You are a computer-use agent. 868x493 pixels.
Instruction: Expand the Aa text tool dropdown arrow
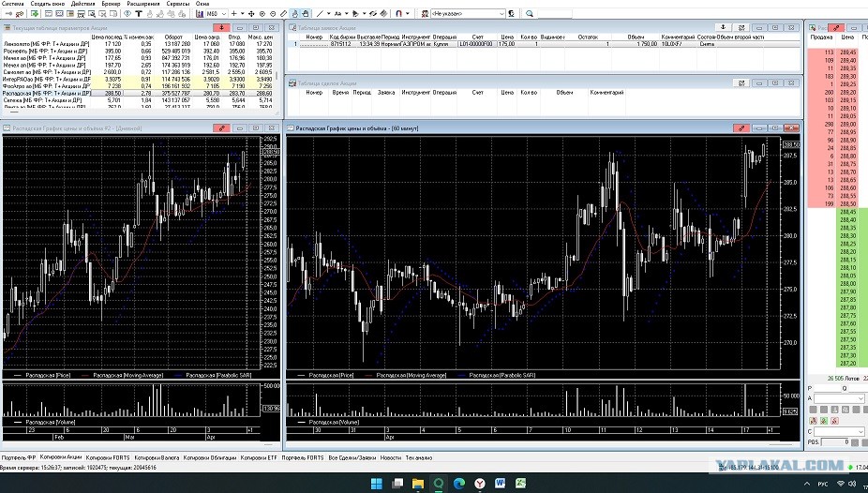point(347,13)
